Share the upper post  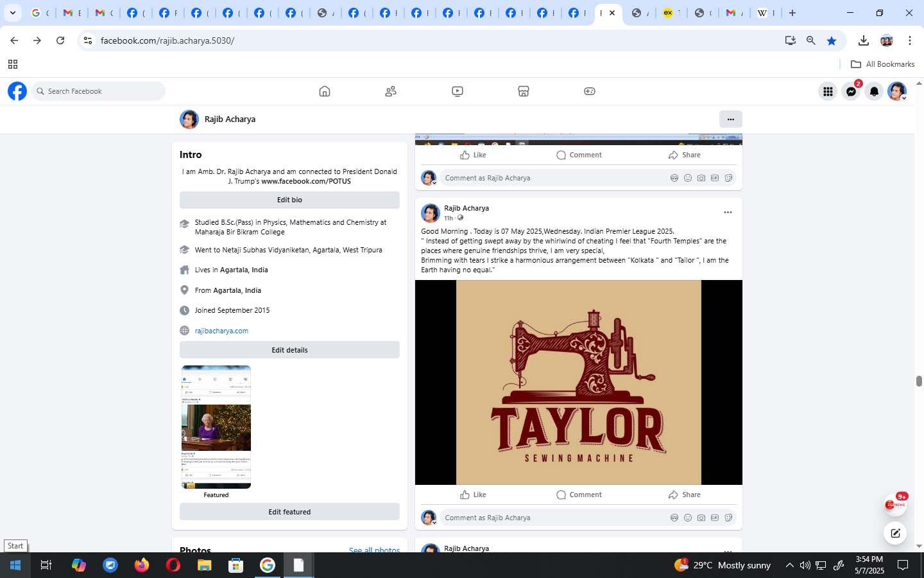(x=684, y=155)
